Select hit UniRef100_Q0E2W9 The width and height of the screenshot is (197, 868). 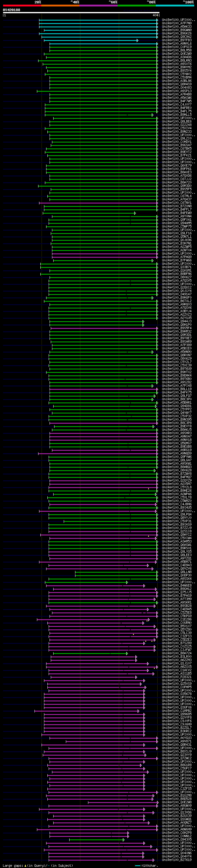pyautogui.click(x=177, y=54)
